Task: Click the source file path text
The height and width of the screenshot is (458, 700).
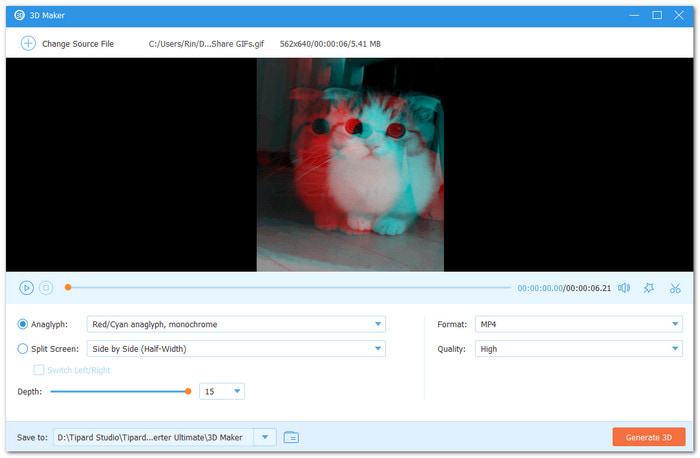Action: [206, 44]
